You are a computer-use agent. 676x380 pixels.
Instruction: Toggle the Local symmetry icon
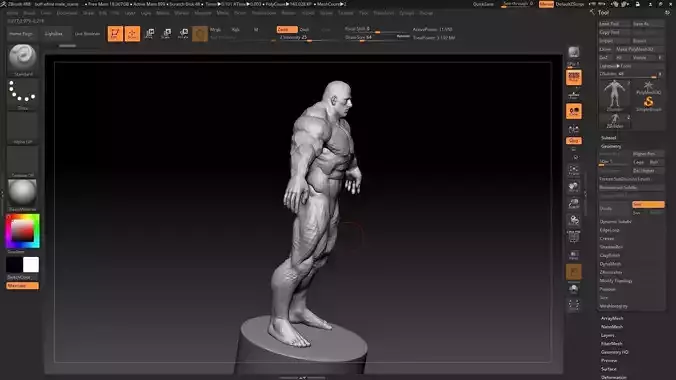coord(573,111)
